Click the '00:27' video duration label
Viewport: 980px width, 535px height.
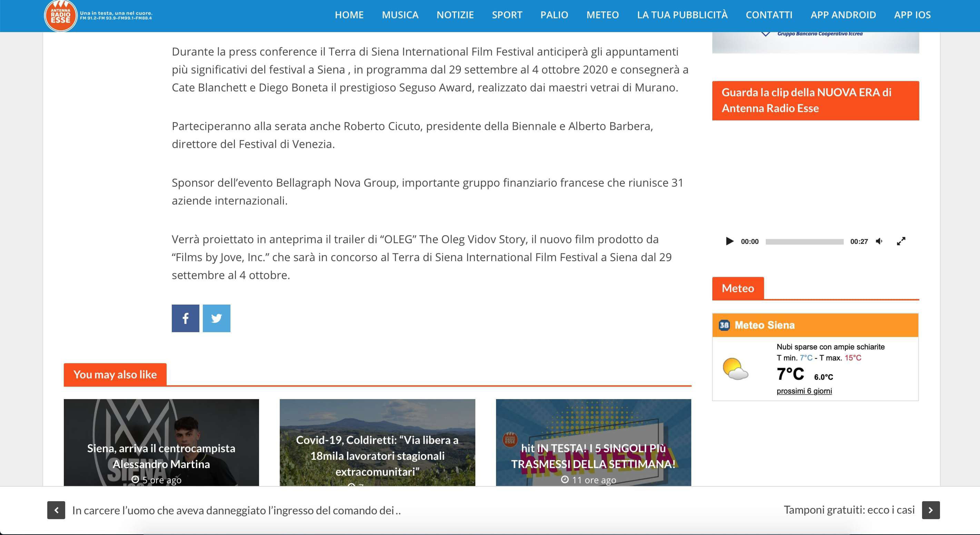point(859,242)
